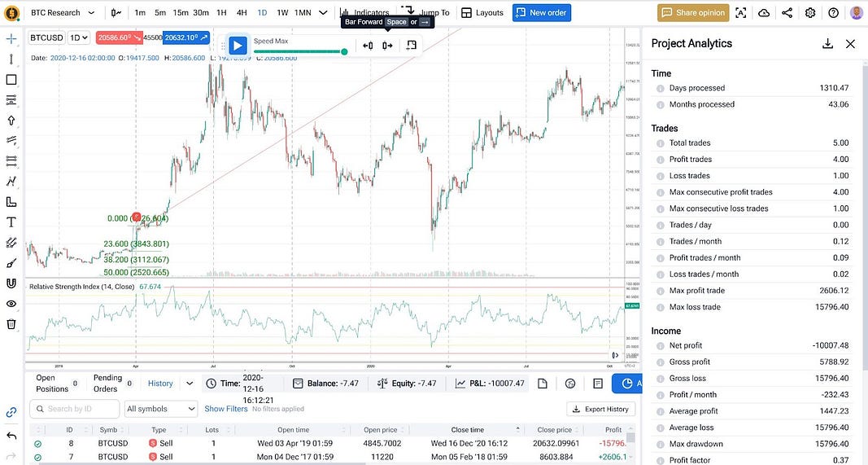Open the chart type candlestick selector
Screen dimensions: 868x465
116,13
